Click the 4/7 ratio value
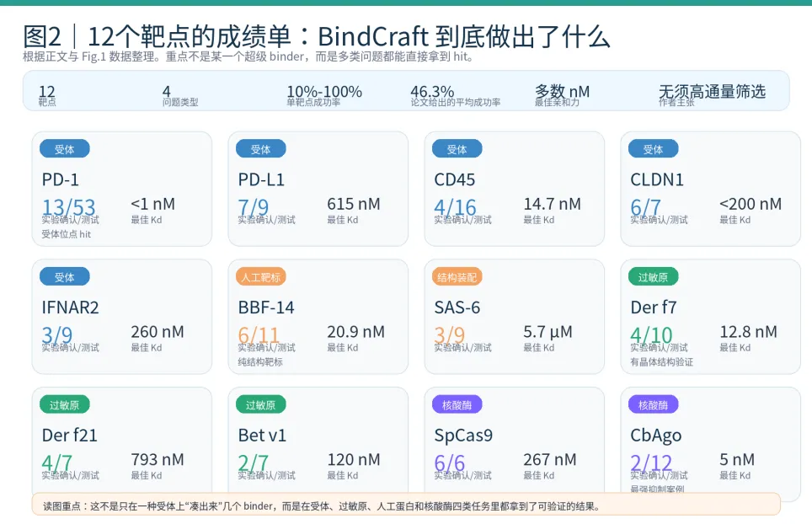 pos(57,463)
